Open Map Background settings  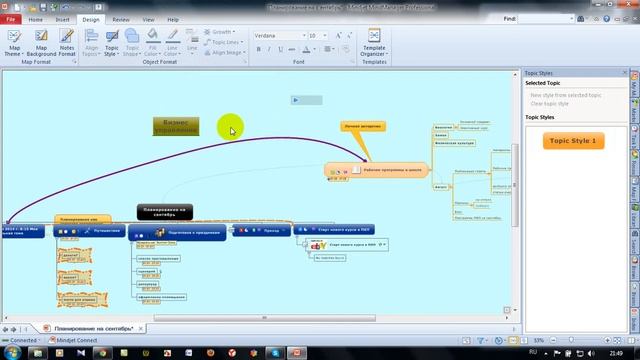tap(41, 43)
